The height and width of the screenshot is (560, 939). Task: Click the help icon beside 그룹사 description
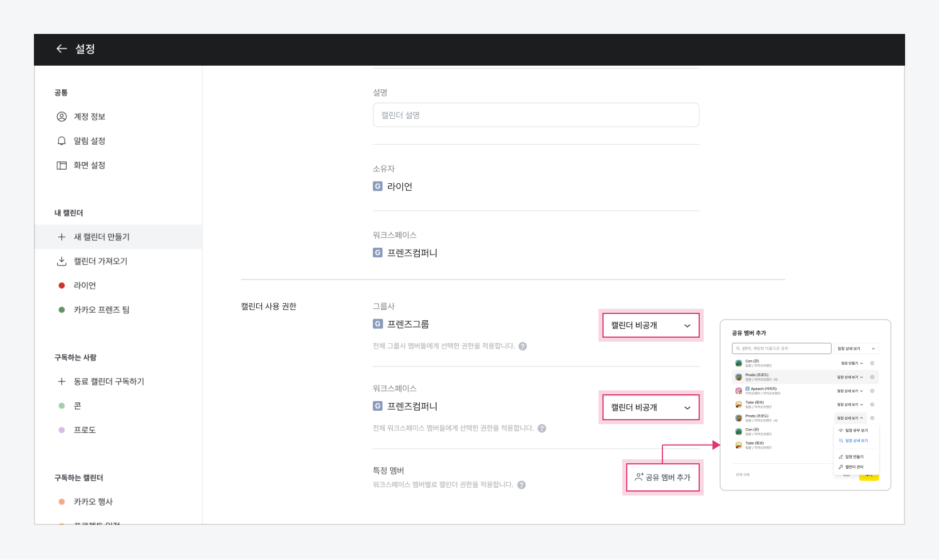(523, 346)
